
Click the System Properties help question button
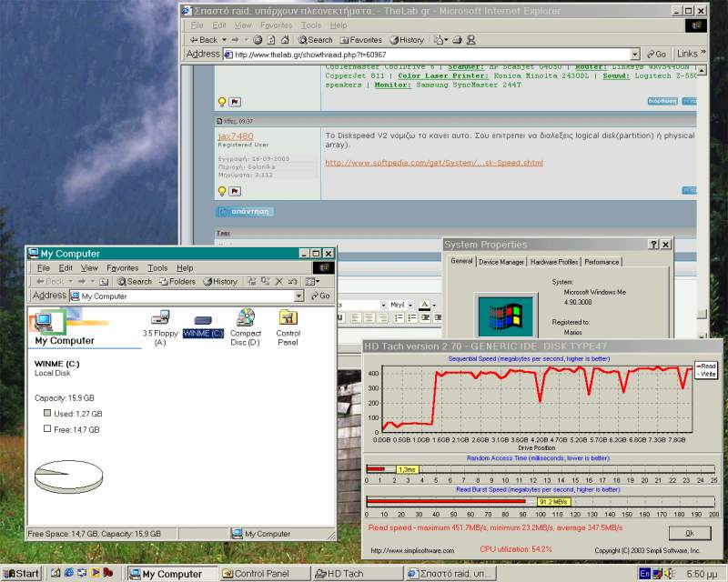click(653, 245)
